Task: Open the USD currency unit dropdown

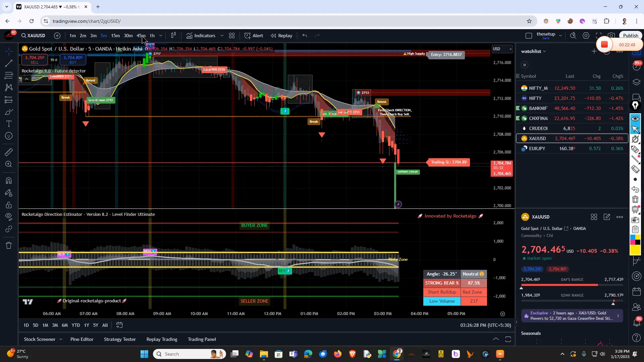Action: (502, 49)
